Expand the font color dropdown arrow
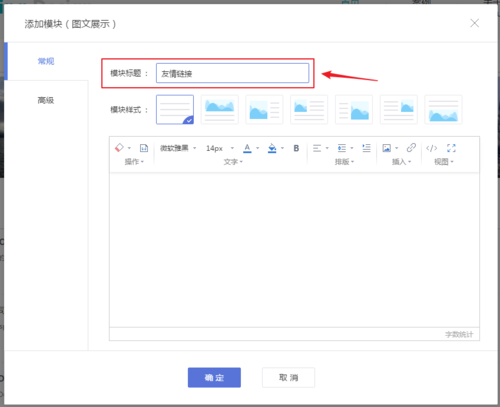 pyautogui.click(x=257, y=148)
